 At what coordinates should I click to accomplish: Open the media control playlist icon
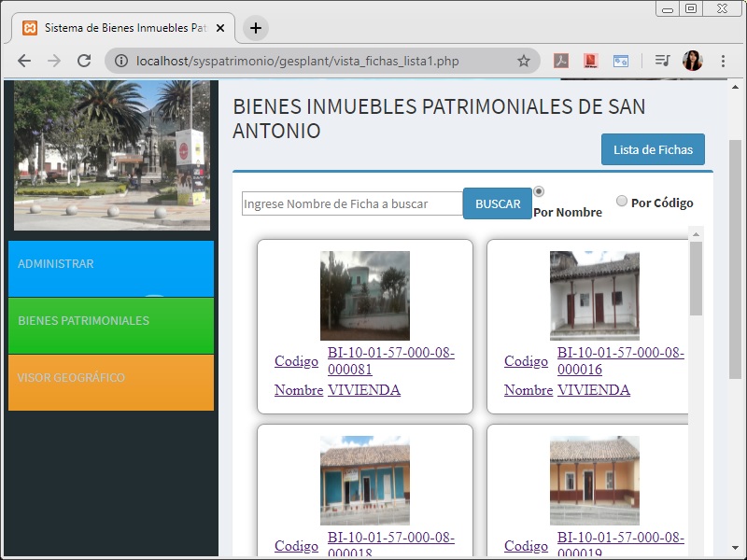663,61
